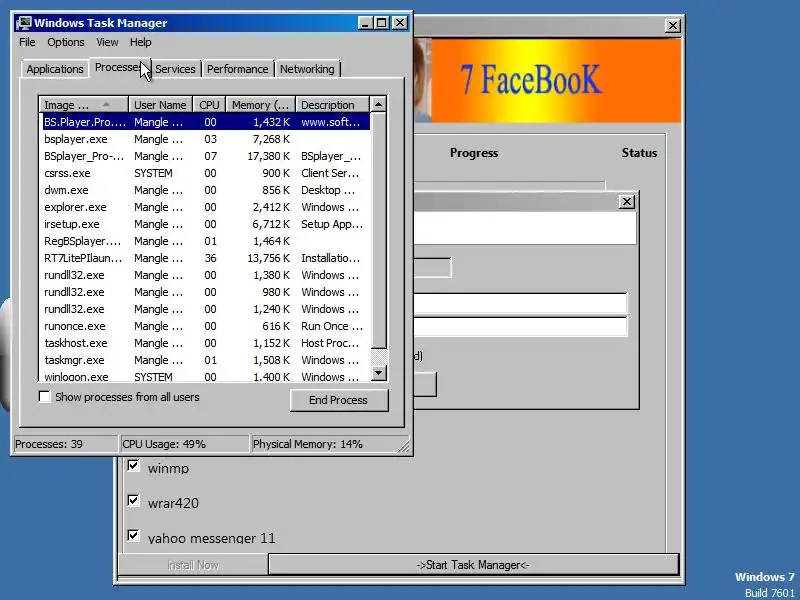800x600 pixels.
Task: Select the bsplayer.exe process row
Action: 205,139
